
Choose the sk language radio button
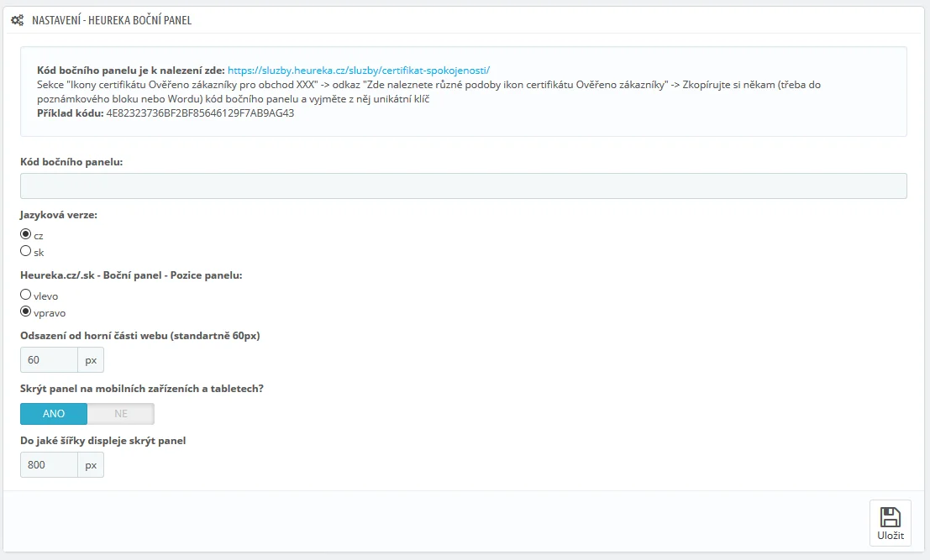pyautogui.click(x=26, y=251)
